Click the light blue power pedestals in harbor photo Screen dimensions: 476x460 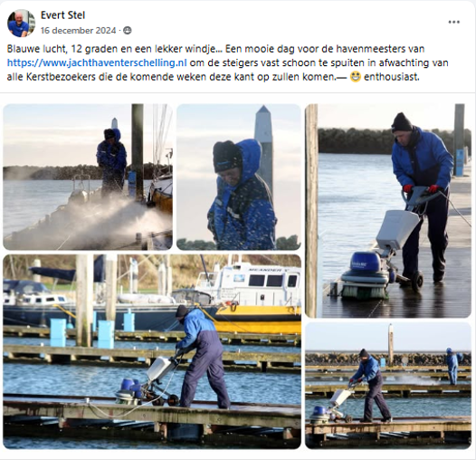tap(91, 330)
